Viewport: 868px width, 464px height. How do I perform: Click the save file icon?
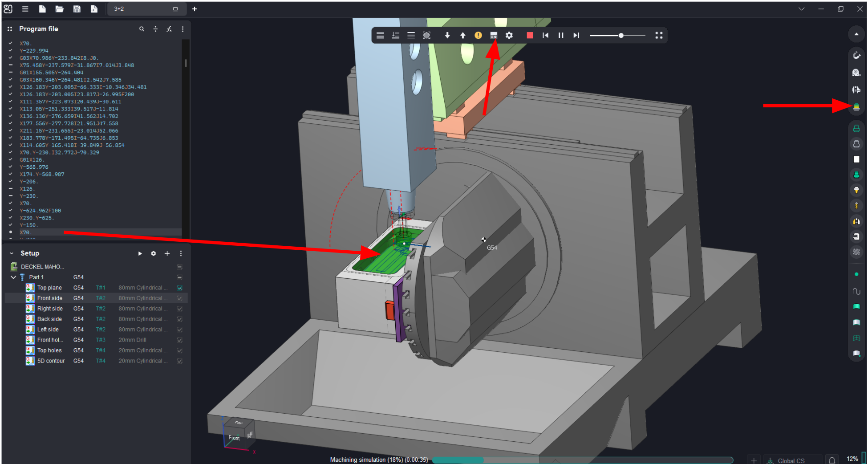pos(77,9)
